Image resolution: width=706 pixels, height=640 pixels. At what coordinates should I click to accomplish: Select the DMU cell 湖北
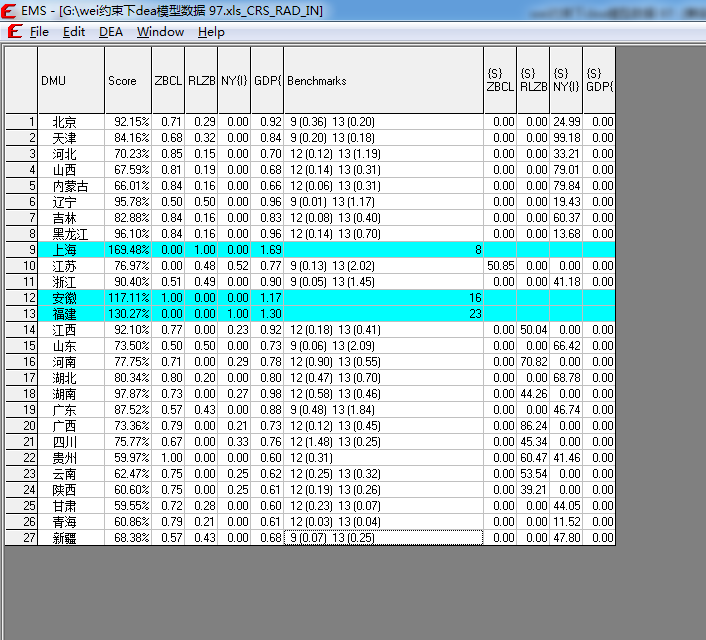pyautogui.click(x=71, y=377)
